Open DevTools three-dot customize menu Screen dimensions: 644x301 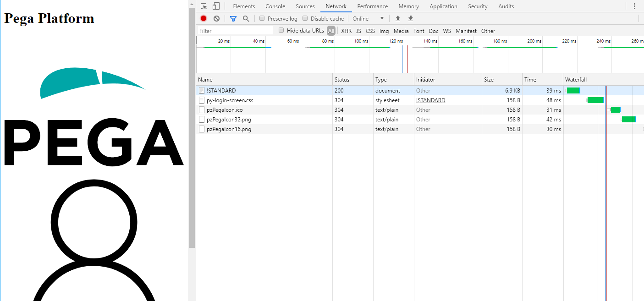click(x=634, y=6)
